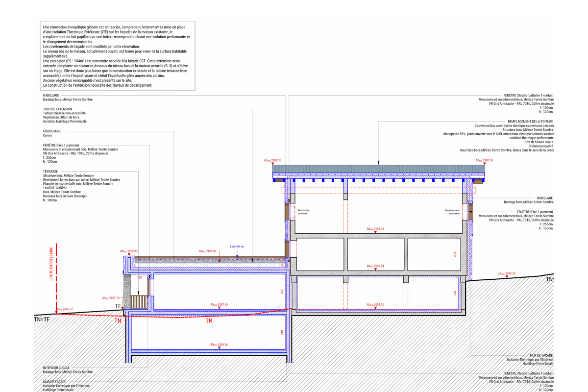Select the 'TN=TF' ground label
Image resolution: width=588 pixels, height=392 pixels.
pyautogui.click(x=42, y=319)
